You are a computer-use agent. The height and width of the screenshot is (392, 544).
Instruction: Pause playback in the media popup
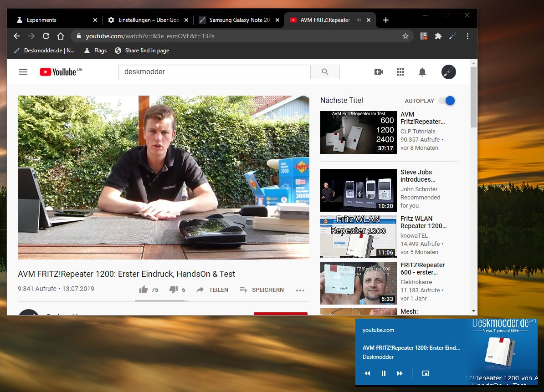(x=383, y=373)
